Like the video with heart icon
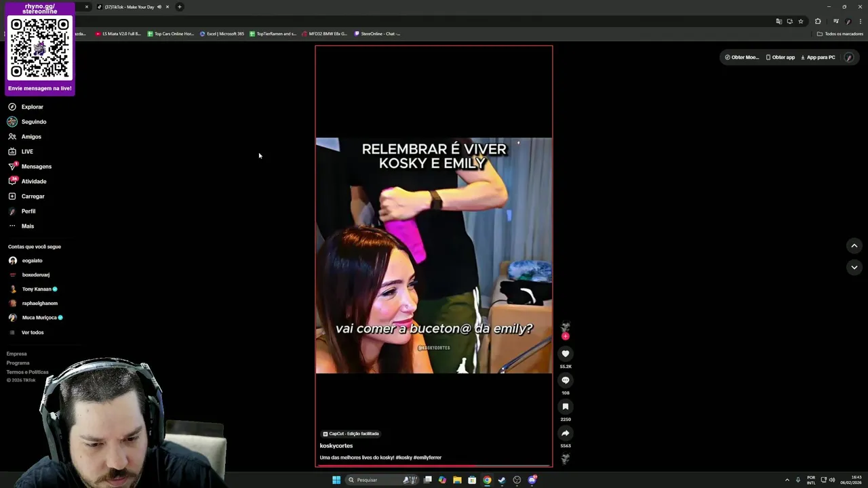This screenshot has width=868, height=488. click(566, 354)
